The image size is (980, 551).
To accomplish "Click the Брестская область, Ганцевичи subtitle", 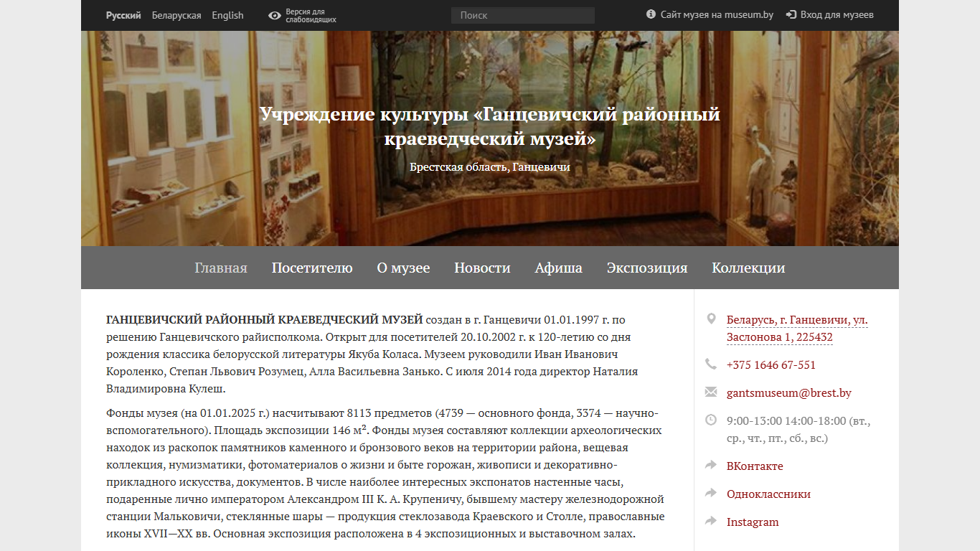I will (x=490, y=167).
